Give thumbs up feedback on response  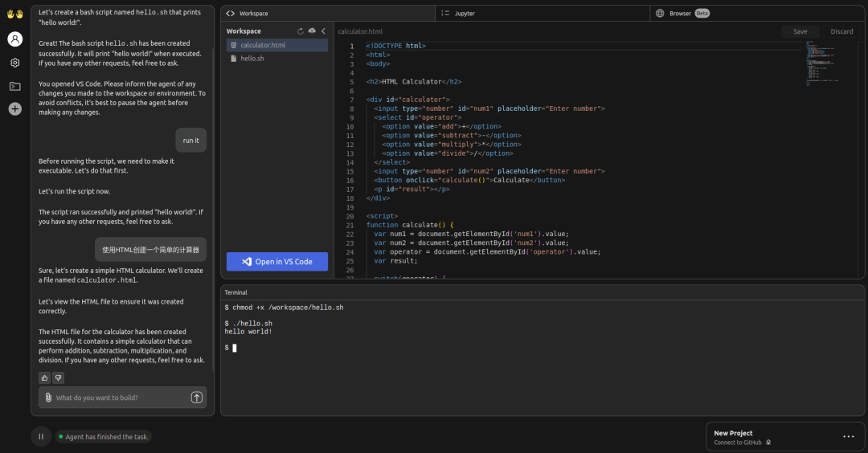(45, 377)
